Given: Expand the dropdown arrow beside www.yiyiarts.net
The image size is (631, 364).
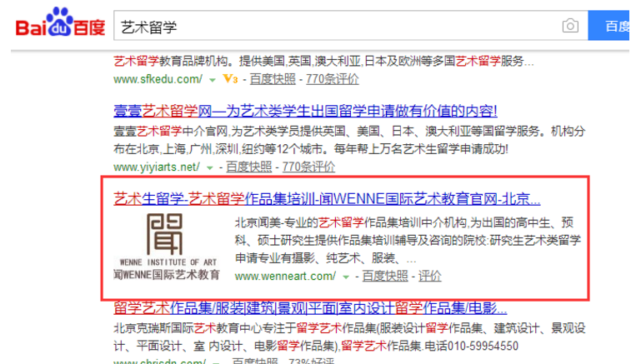Looking at the screenshot, I should tap(210, 167).
